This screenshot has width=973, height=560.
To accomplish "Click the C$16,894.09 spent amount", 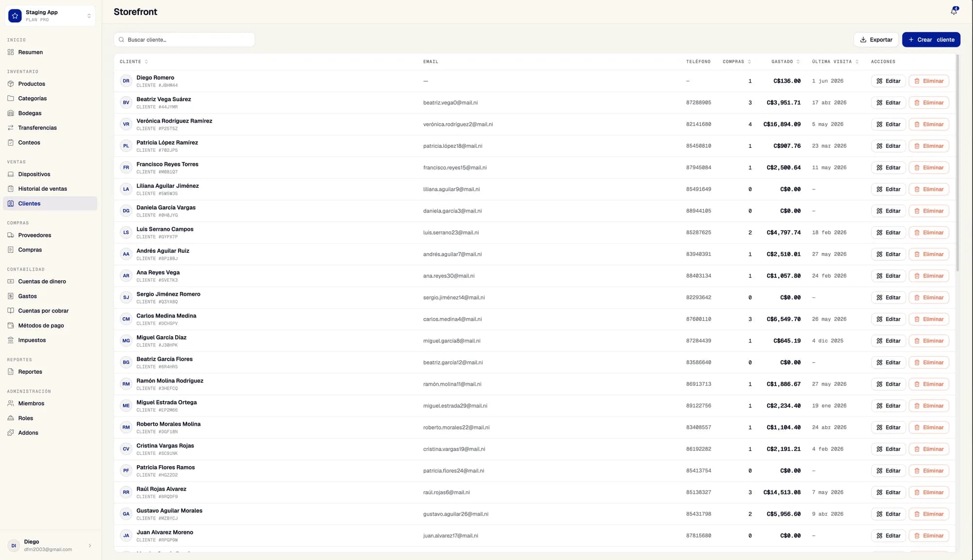I will click(782, 124).
